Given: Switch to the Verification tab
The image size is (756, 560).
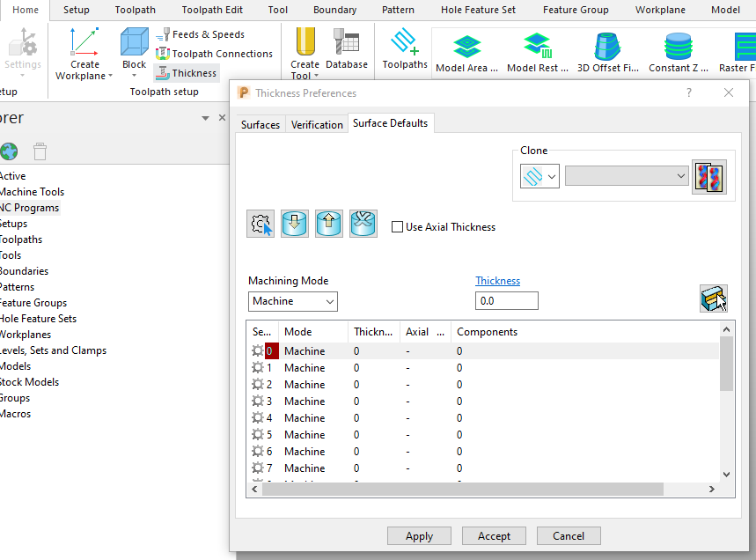Looking at the screenshot, I should (317, 124).
